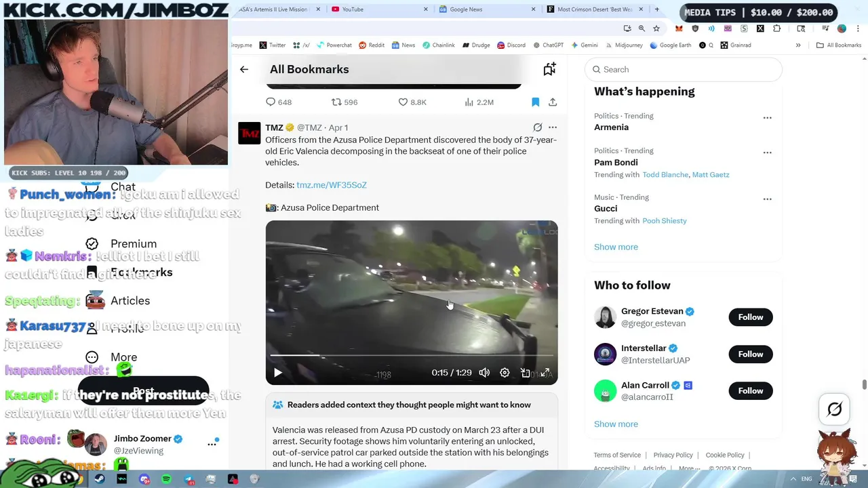The width and height of the screenshot is (868, 488).
Task: Open the Pooh Shiesty trending link
Action: 665,221
